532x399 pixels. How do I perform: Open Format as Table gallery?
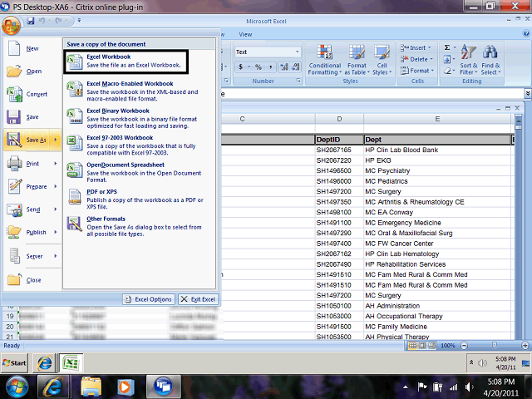point(357,61)
